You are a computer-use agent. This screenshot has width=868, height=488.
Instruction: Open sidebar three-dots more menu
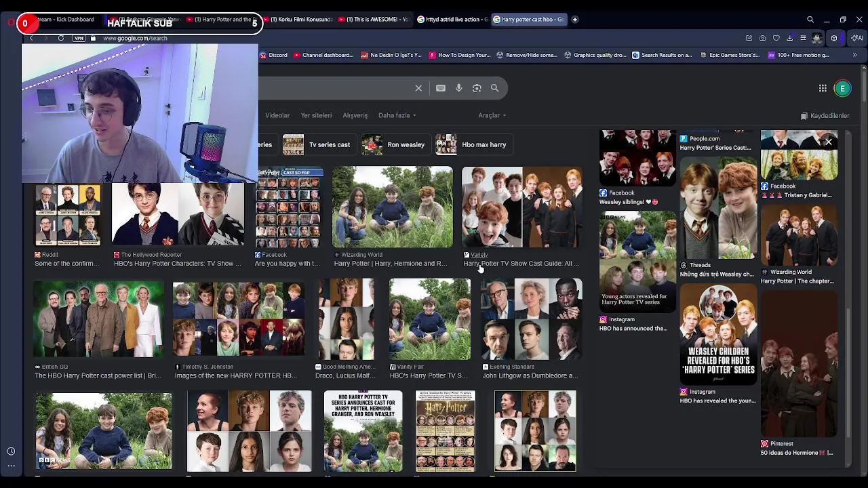click(11, 466)
